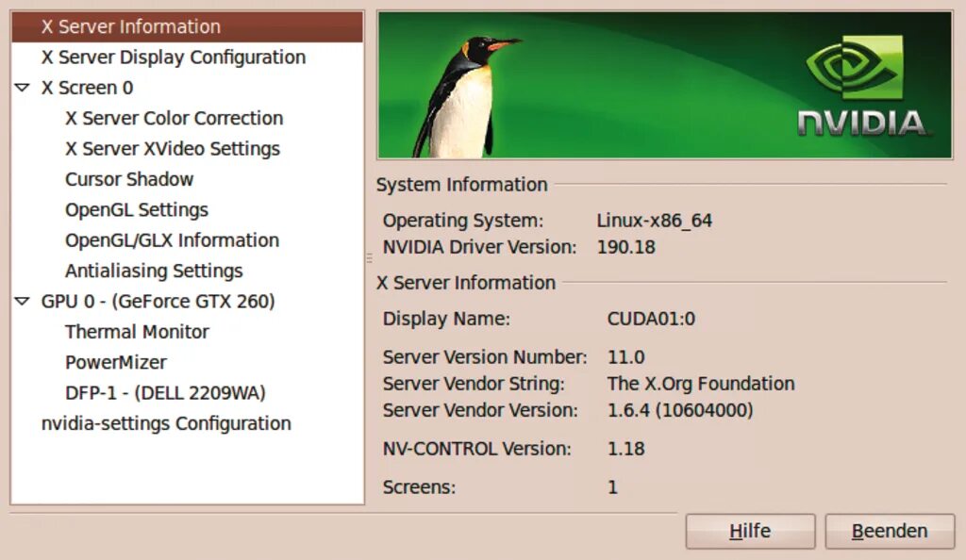Open the Thermal Monitor page
This screenshot has height=560, width=966.
[x=137, y=332]
